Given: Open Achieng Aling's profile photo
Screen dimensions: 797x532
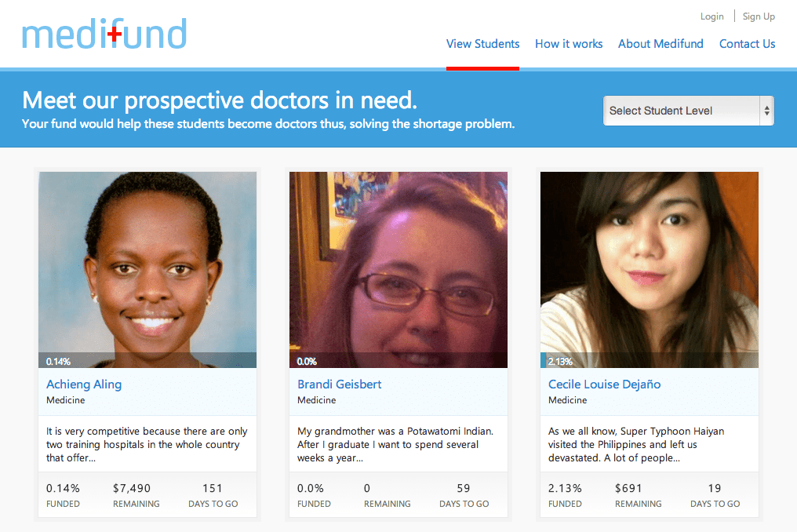Looking at the screenshot, I should (x=147, y=263).
